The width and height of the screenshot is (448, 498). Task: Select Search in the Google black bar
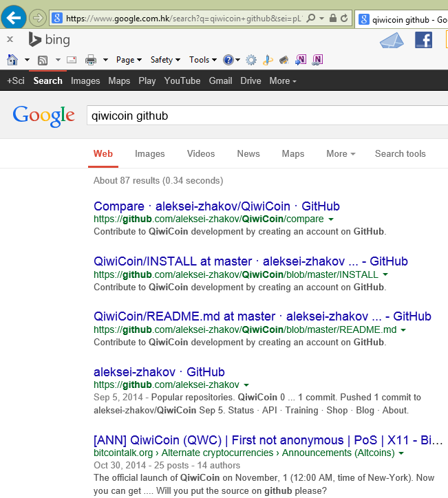point(47,80)
